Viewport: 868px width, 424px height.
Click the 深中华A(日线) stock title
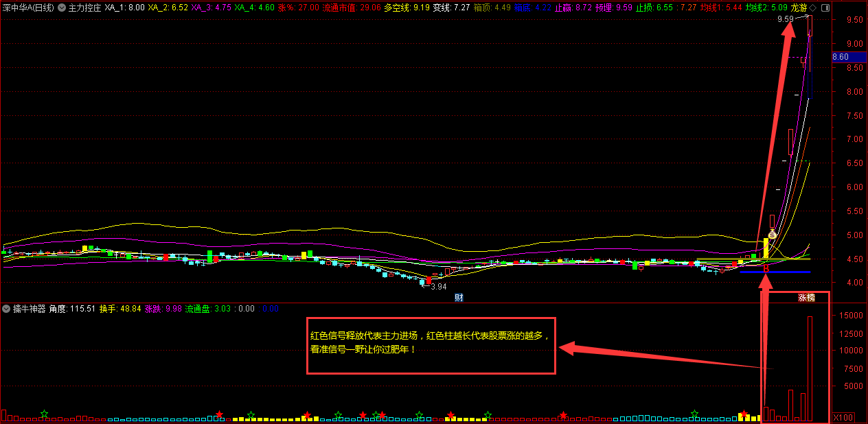[28, 8]
